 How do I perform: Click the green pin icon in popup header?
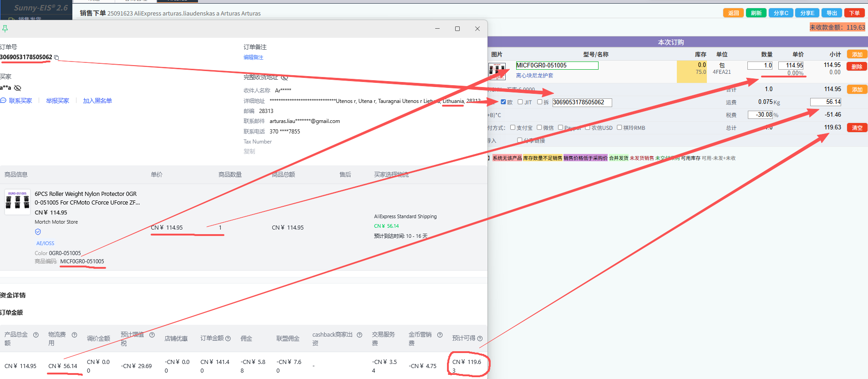pos(5,29)
